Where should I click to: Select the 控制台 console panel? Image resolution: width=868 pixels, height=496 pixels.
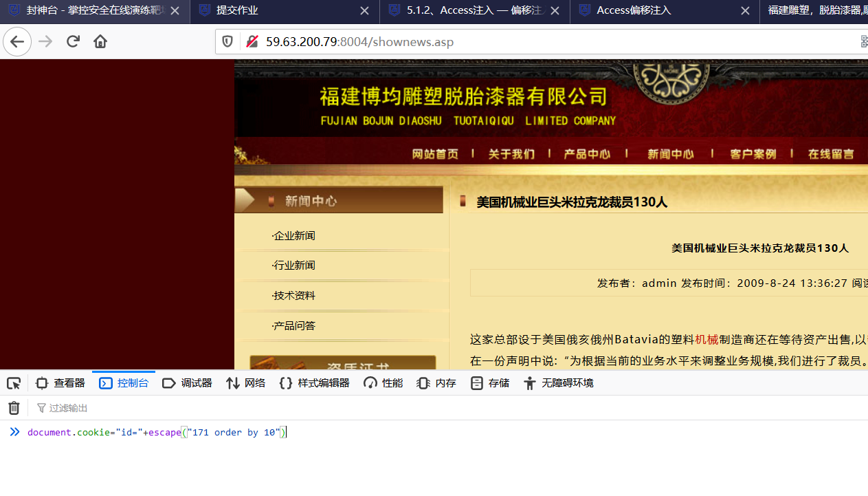(124, 383)
